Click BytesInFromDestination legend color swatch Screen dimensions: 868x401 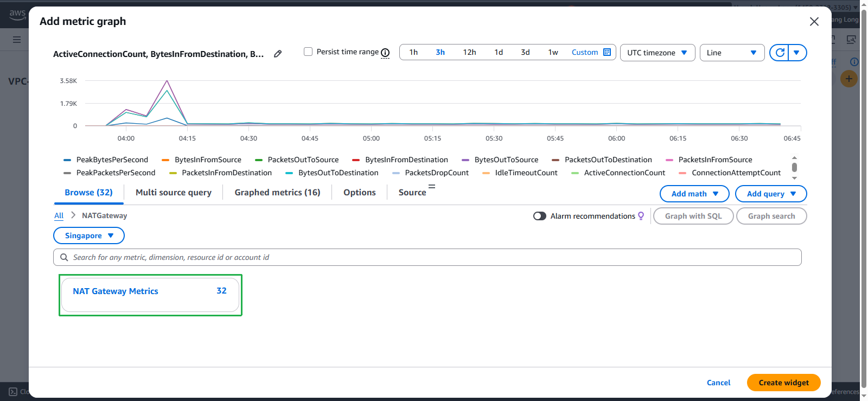[x=356, y=160]
